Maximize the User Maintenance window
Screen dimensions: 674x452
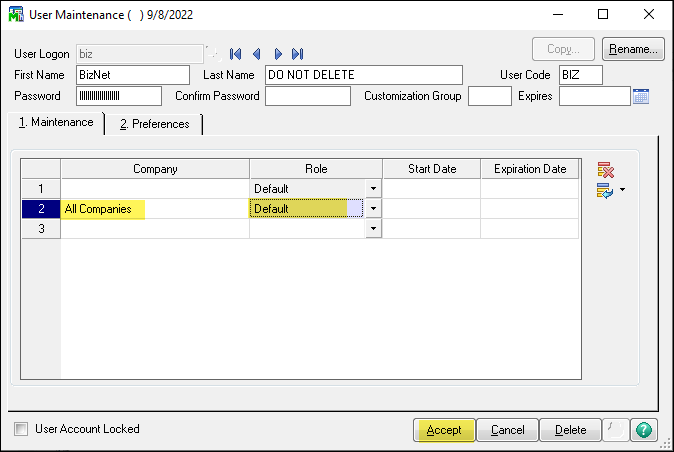point(603,14)
